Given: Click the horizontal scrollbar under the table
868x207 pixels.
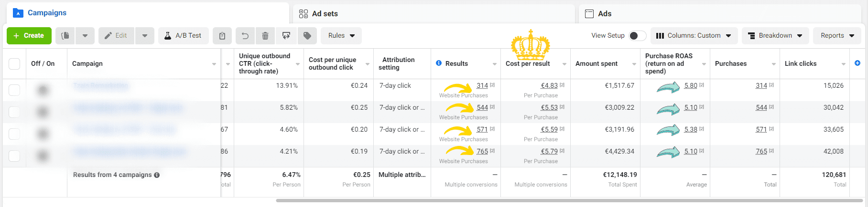Looking at the screenshot, I should (x=569, y=201).
